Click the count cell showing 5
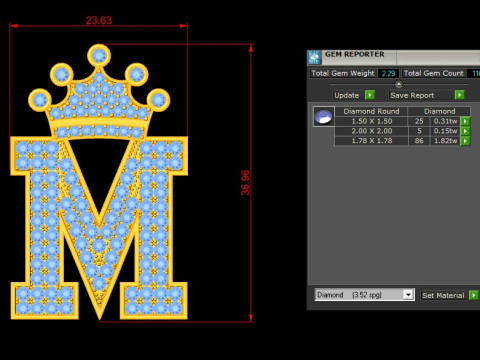 click(x=419, y=131)
